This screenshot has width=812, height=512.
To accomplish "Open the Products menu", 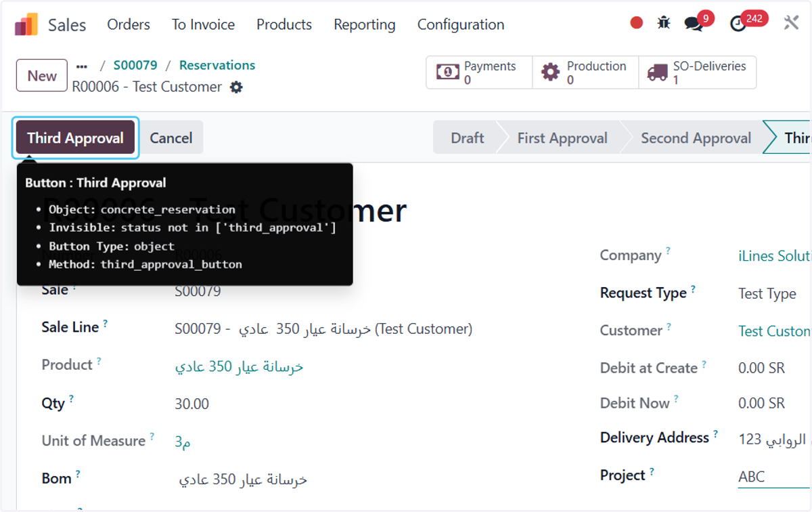I will (284, 24).
